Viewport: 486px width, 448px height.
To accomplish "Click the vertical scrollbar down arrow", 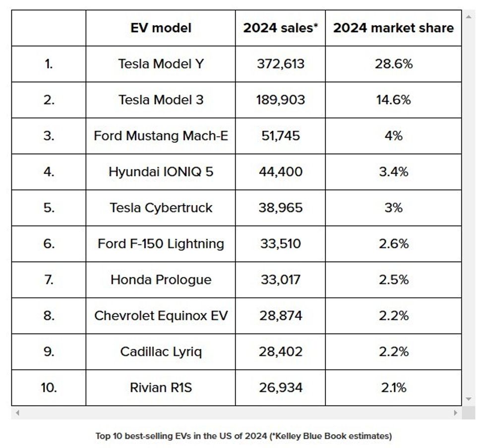I will pos(469,399).
